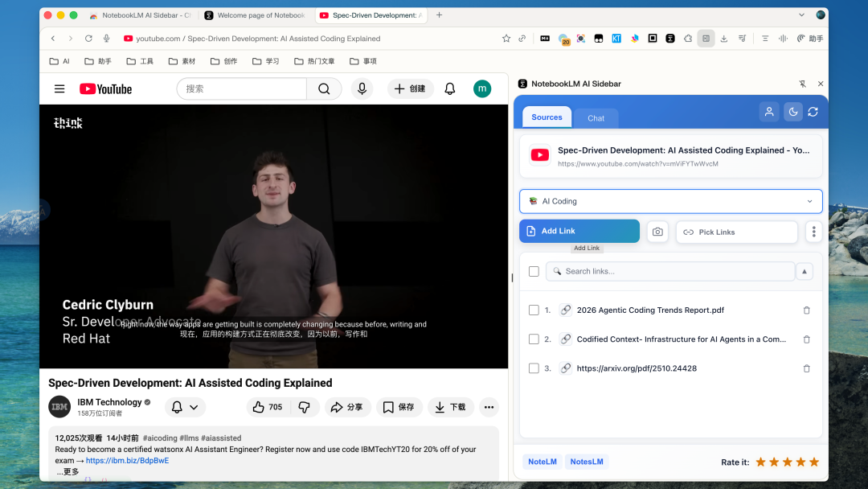
Task: Focus the YouTube 搜索 search box
Action: point(241,88)
